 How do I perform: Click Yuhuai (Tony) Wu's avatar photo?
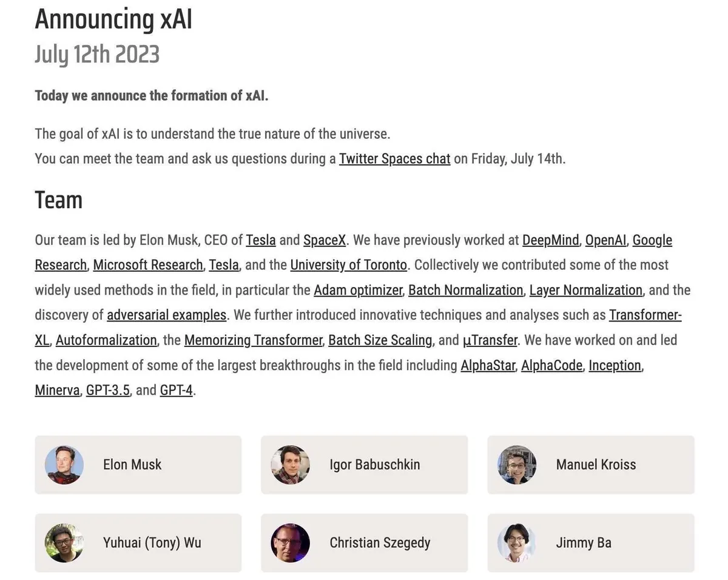(64, 543)
